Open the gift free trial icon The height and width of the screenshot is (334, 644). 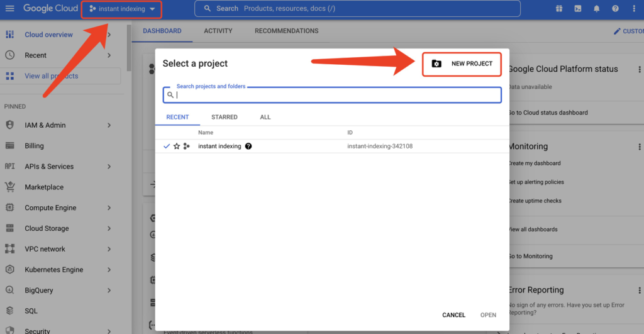(559, 9)
